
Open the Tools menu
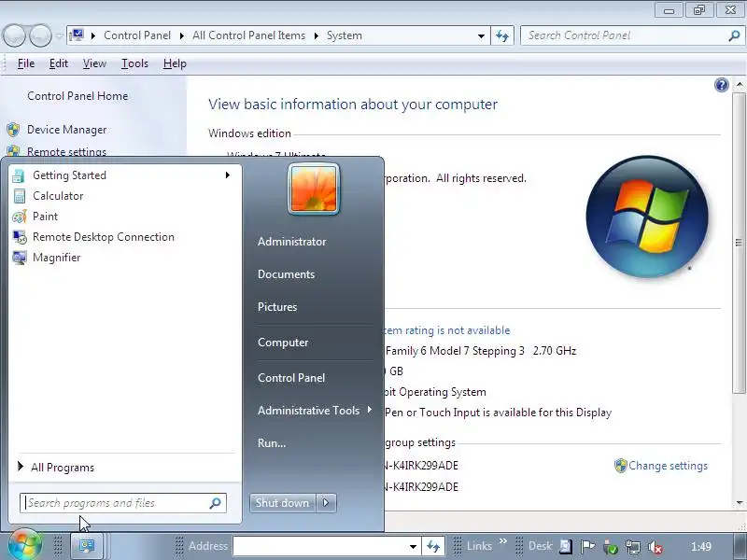pyautogui.click(x=134, y=63)
